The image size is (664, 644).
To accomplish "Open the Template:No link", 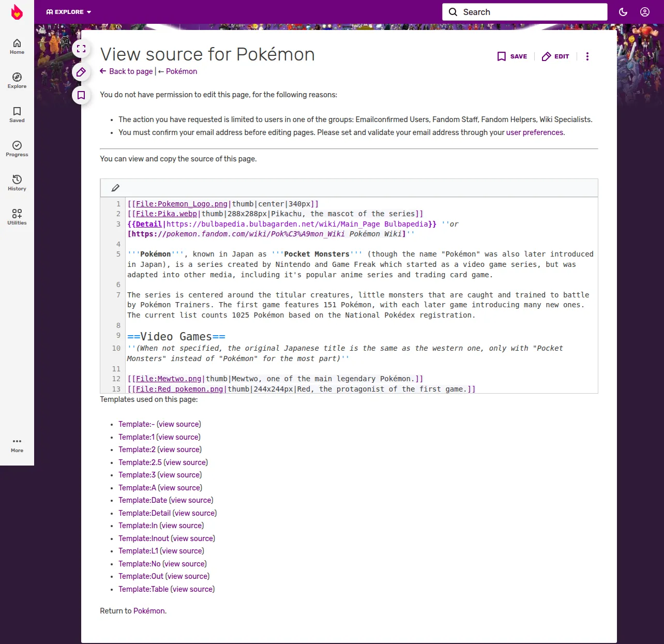I will 140,564.
